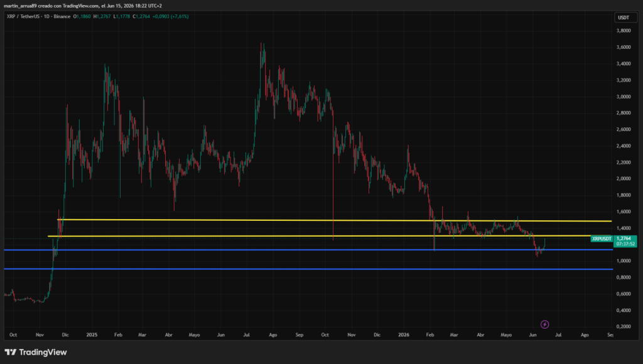Click the 1,4000 price axis label

[624, 228]
